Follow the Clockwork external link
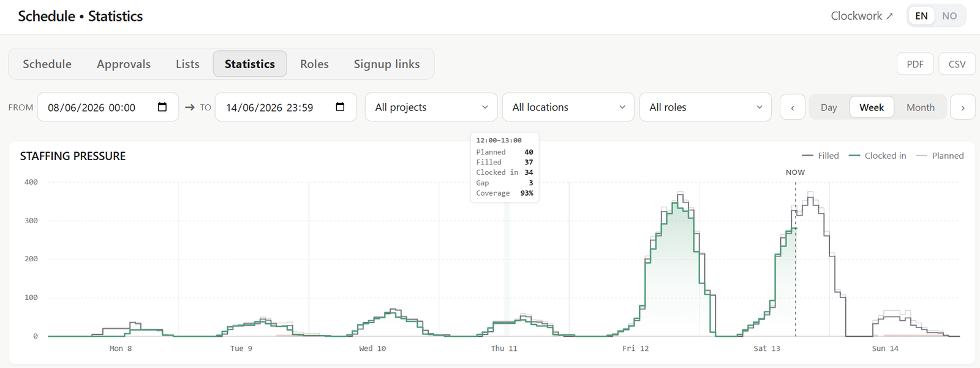Viewport: 980px width, 368px height. (x=862, y=16)
